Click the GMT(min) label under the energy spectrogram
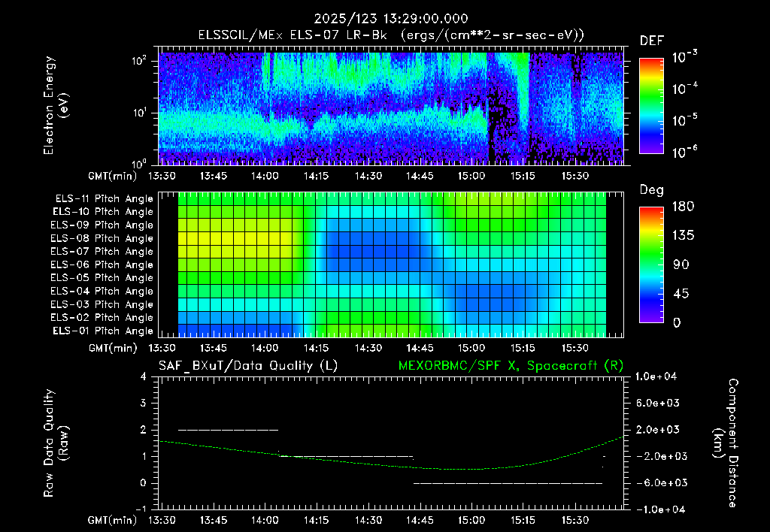This screenshot has height=532, width=770. point(113,176)
